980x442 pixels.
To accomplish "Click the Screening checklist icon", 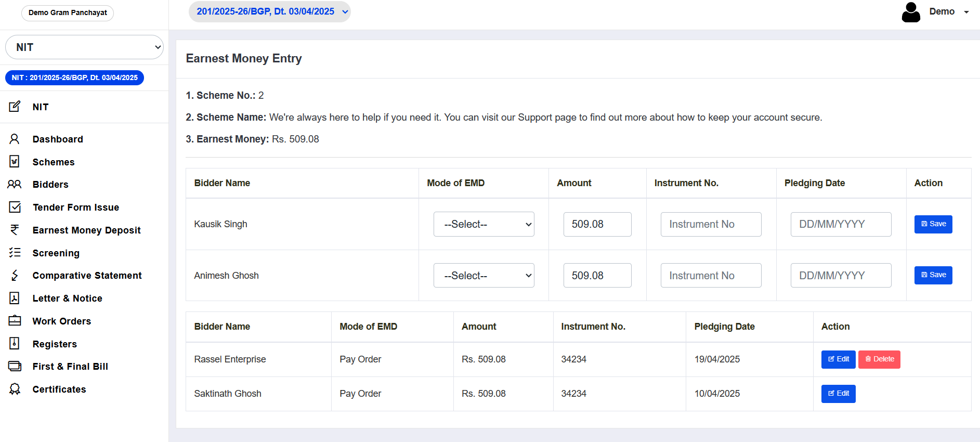I will [15, 253].
